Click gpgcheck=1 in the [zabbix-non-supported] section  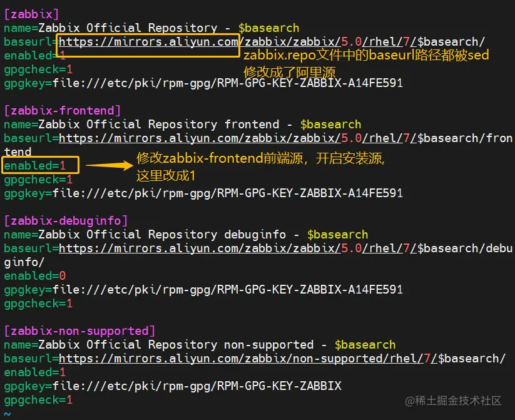(38, 399)
